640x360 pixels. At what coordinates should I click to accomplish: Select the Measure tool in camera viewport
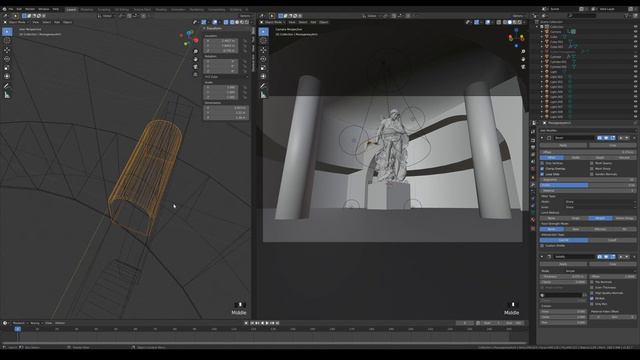(x=264, y=95)
